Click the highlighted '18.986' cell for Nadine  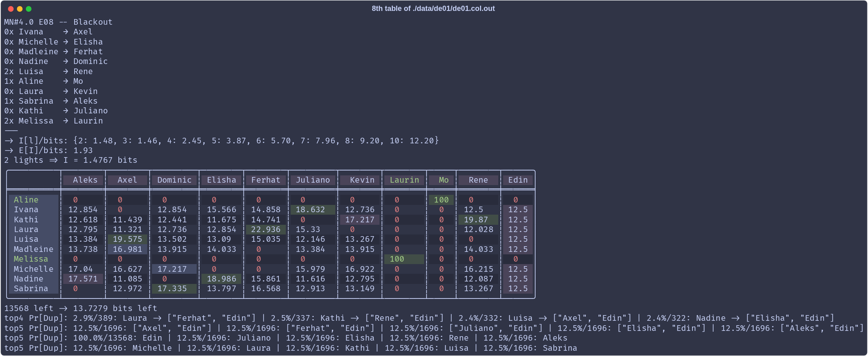point(221,279)
